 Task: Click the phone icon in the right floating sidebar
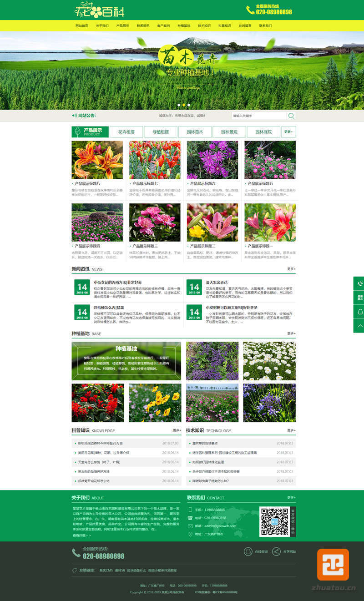pos(360,283)
